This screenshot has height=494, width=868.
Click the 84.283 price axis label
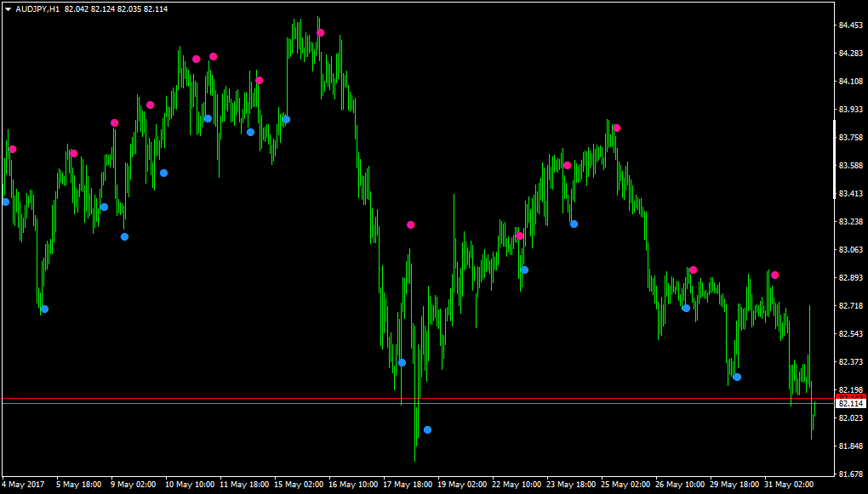851,54
